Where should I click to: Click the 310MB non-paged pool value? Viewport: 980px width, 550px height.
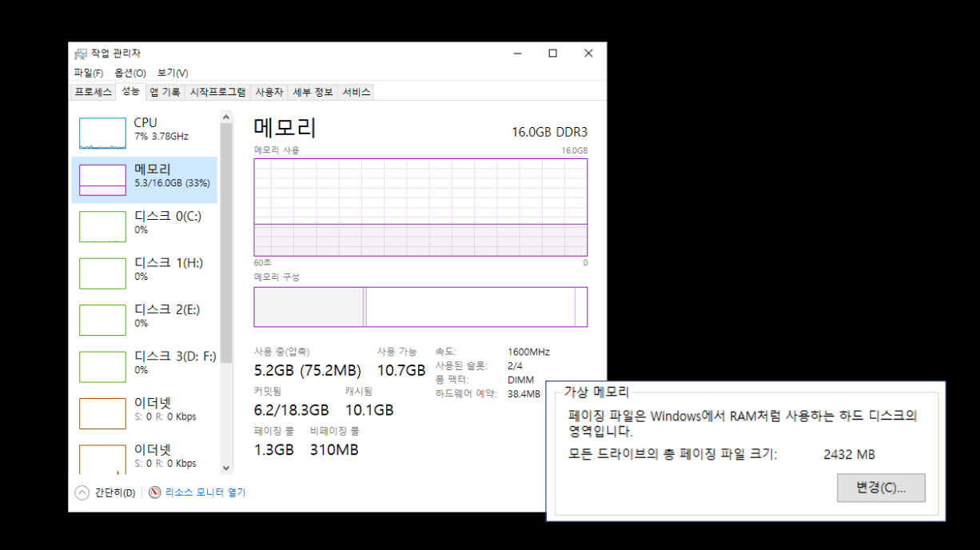coord(334,450)
